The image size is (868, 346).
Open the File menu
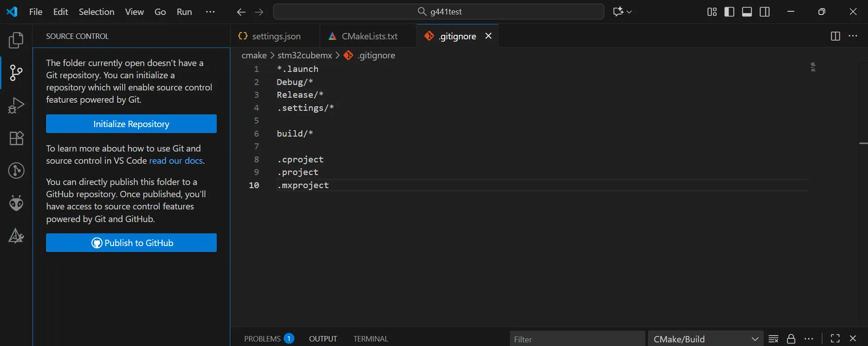[36, 12]
